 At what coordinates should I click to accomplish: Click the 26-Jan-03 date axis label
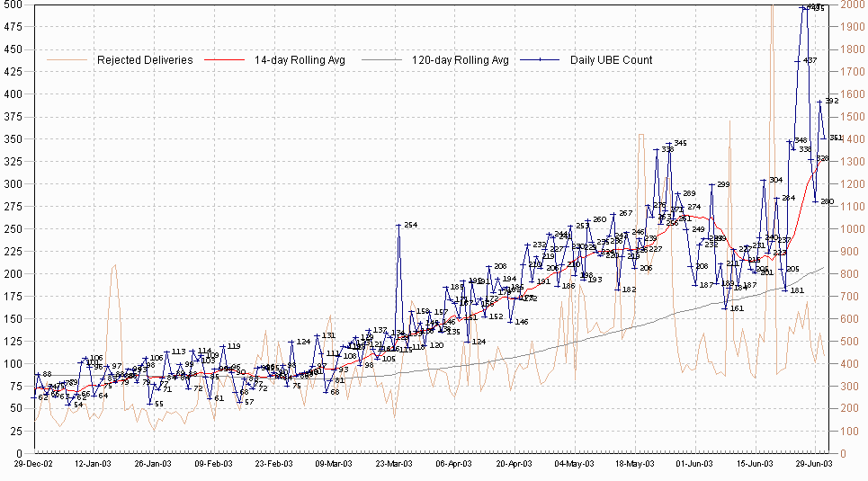point(153,464)
